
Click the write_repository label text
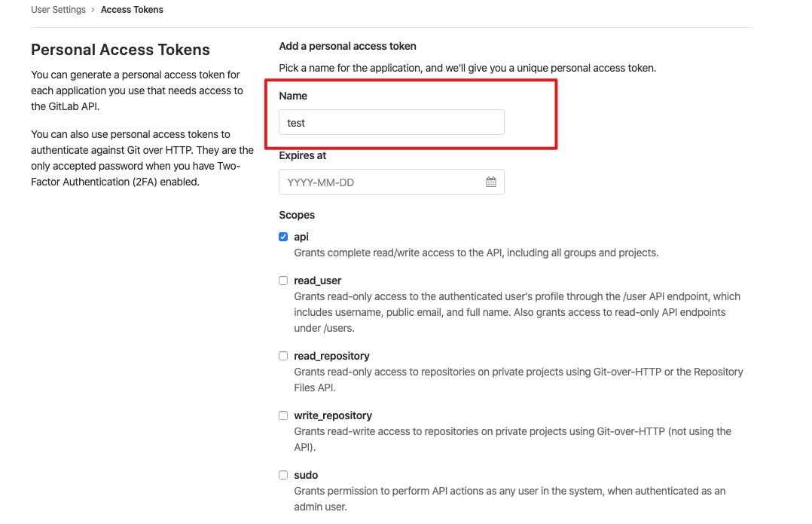[333, 415]
